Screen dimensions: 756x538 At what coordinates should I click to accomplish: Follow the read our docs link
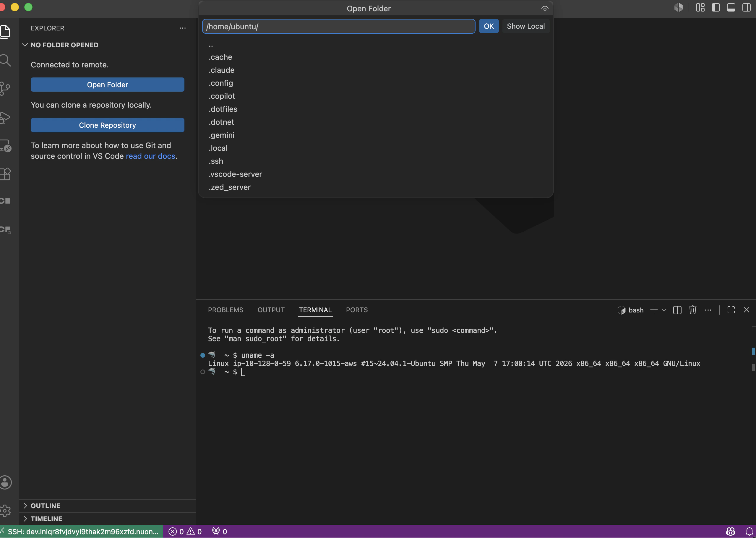point(150,156)
